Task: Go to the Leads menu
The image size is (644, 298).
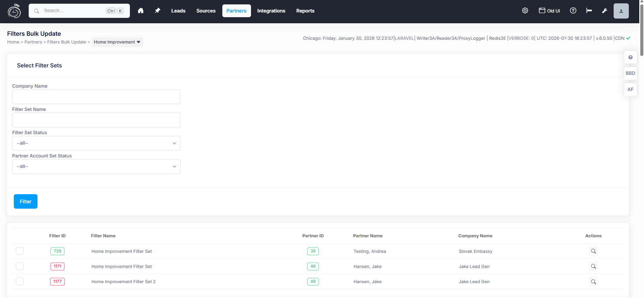Action: click(x=178, y=11)
